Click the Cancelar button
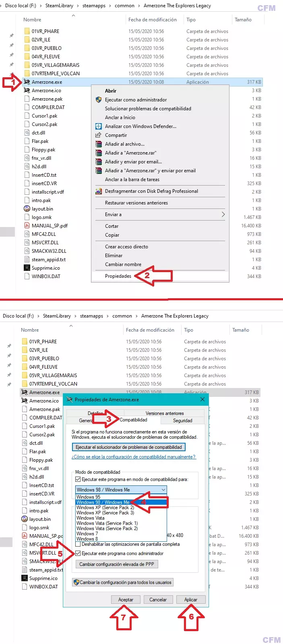 click(x=158, y=600)
